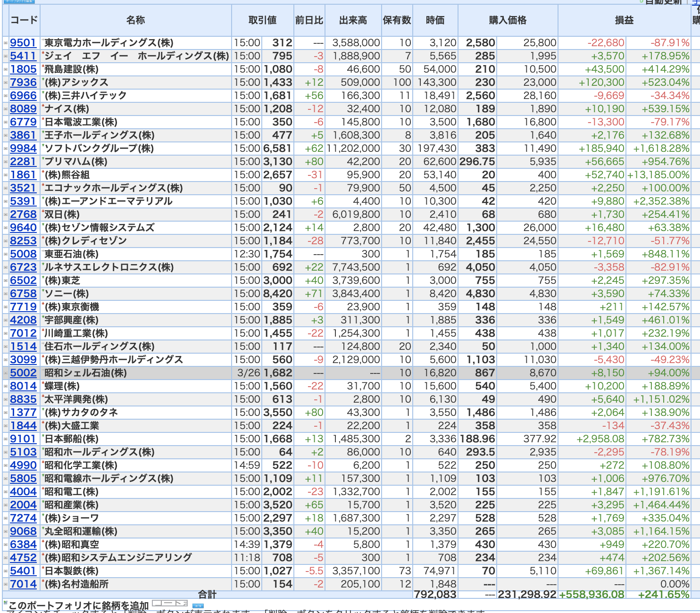Open stock code 6758 Sony link
700x613 pixels.
pos(23,294)
